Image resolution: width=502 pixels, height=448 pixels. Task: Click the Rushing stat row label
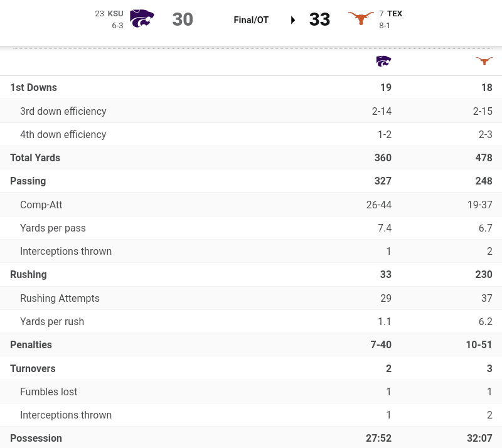(28, 275)
